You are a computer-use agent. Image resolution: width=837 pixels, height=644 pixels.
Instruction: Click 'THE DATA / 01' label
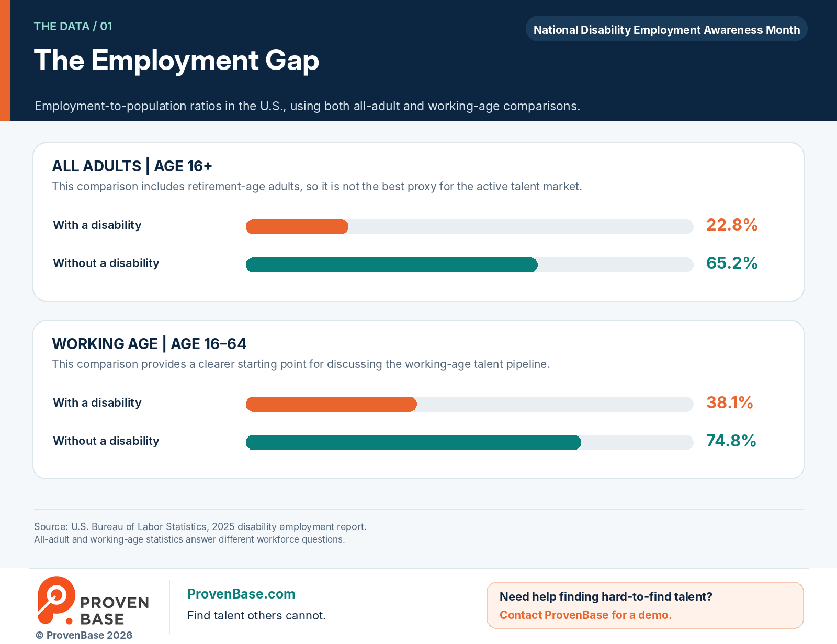[x=73, y=26]
